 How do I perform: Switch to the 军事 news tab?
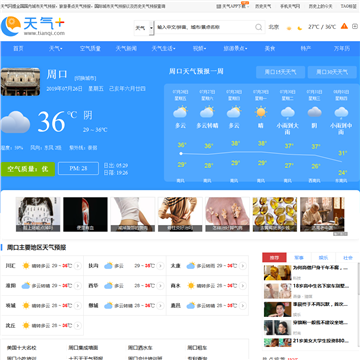click(299, 258)
